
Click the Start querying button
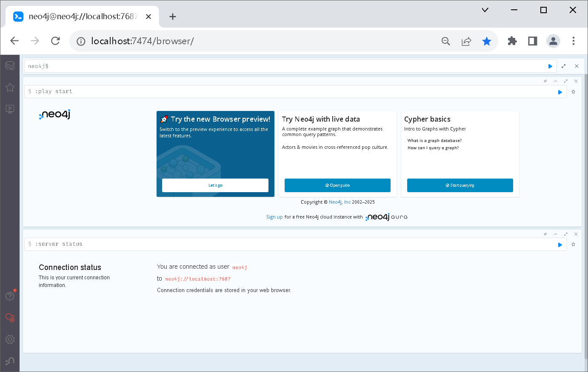click(460, 185)
